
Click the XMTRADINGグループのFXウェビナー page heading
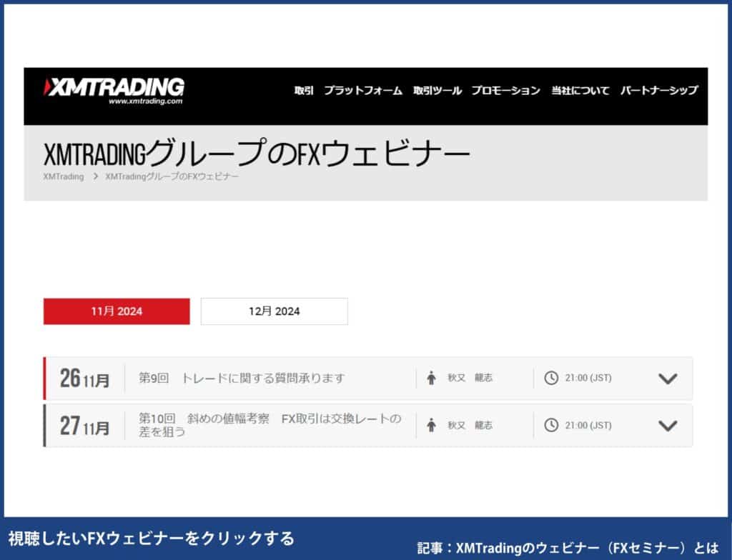(257, 153)
